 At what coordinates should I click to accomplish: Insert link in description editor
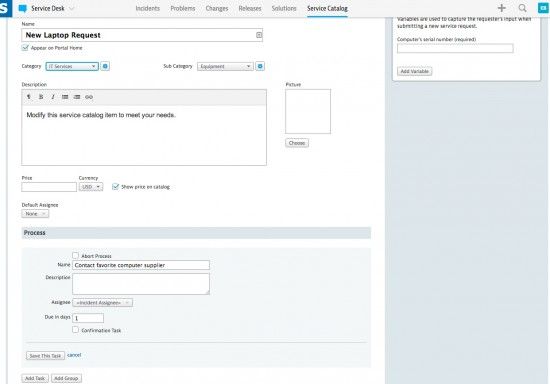(x=89, y=97)
